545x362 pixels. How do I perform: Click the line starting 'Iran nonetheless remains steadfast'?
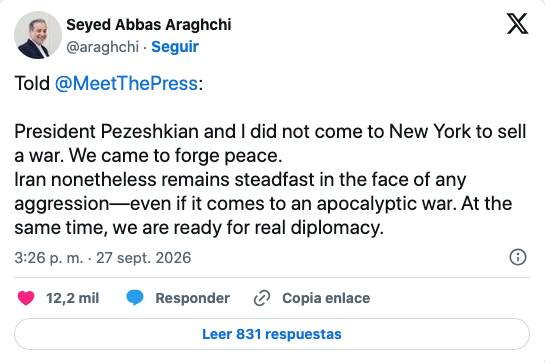(240, 180)
